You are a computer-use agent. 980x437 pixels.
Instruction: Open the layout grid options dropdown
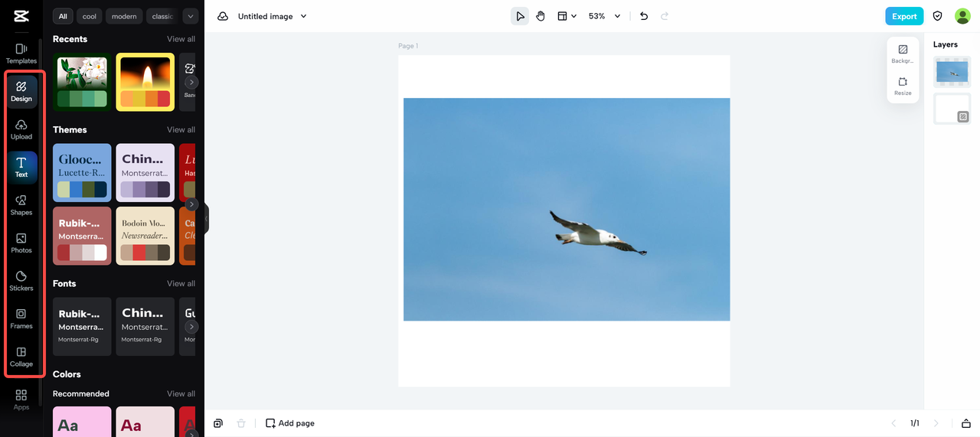[567, 16]
